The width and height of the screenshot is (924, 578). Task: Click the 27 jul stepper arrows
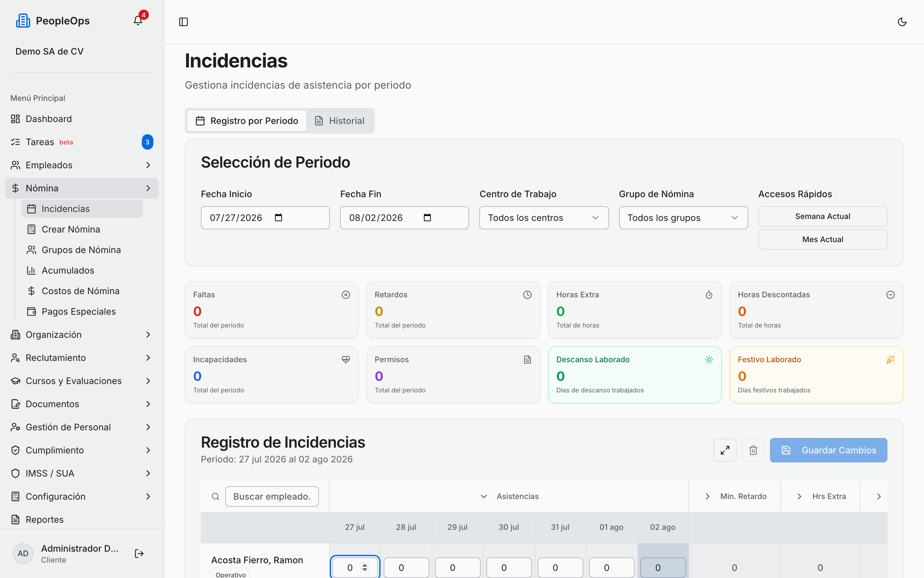365,568
